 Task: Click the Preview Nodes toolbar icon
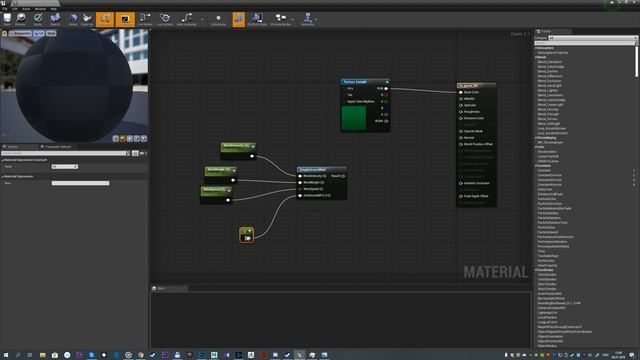(280, 18)
